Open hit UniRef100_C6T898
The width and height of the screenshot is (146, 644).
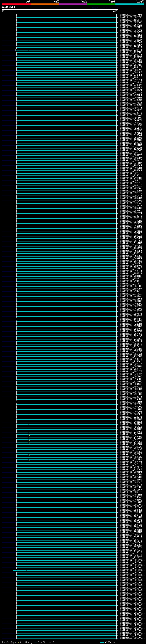(131, 17)
